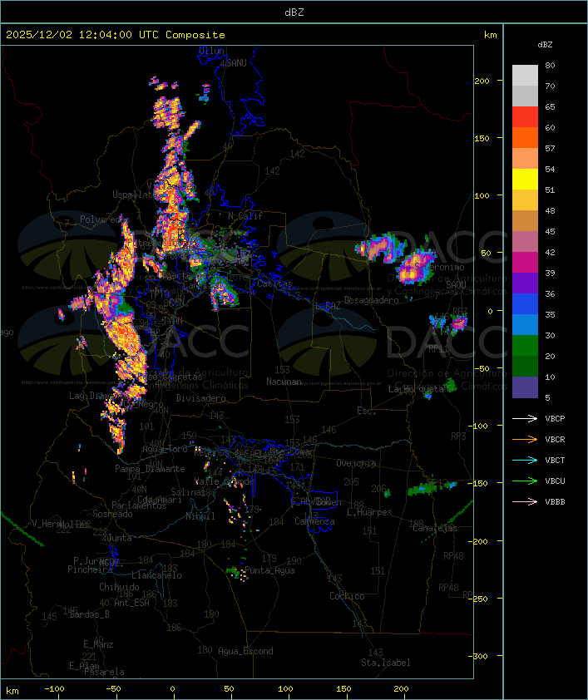This screenshot has height=700, width=588.
Task: Click the Uspallata place label
Action: click(x=134, y=195)
